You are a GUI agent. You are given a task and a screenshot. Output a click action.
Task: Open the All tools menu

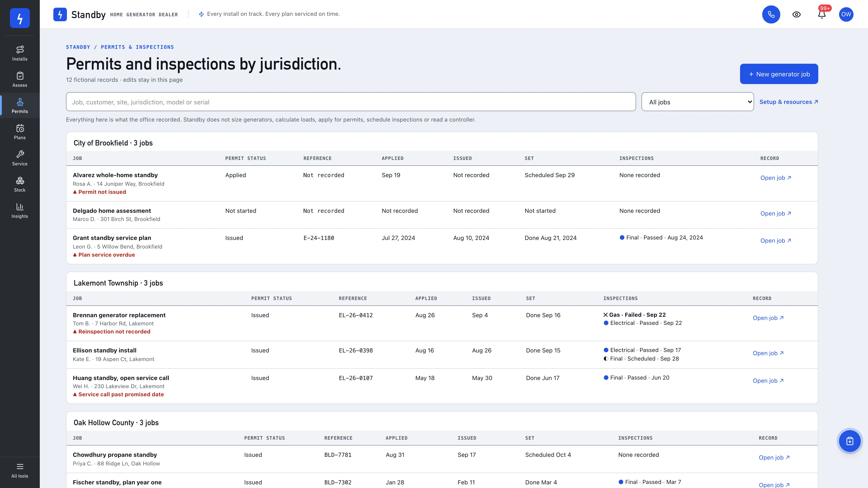(20, 470)
